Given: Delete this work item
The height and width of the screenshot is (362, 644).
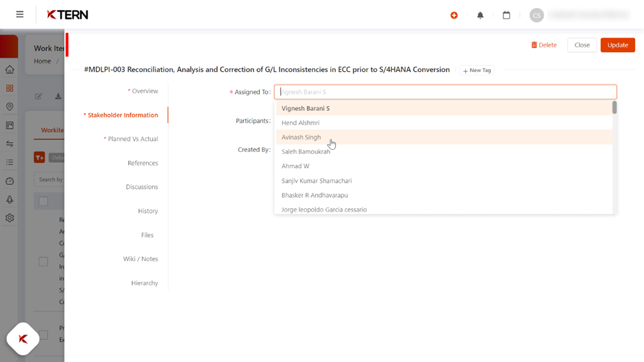Looking at the screenshot, I should pyautogui.click(x=544, y=44).
